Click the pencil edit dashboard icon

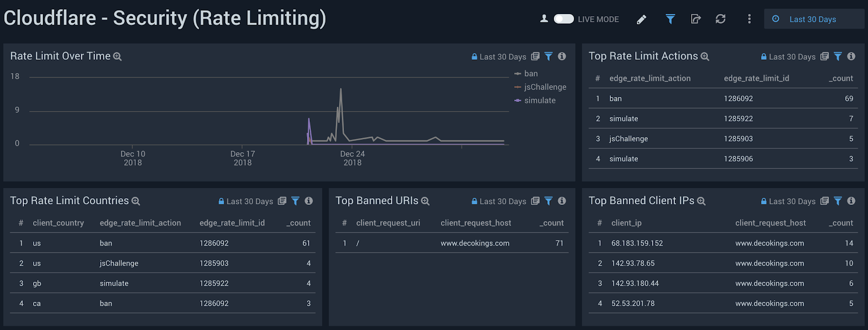pyautogui.click(x=641, y=20)
